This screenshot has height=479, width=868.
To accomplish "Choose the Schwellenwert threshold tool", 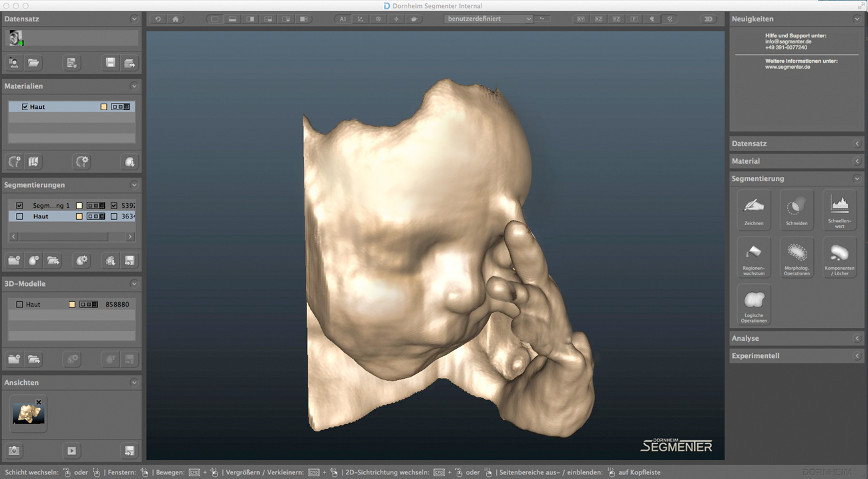I will coord(839,209).
